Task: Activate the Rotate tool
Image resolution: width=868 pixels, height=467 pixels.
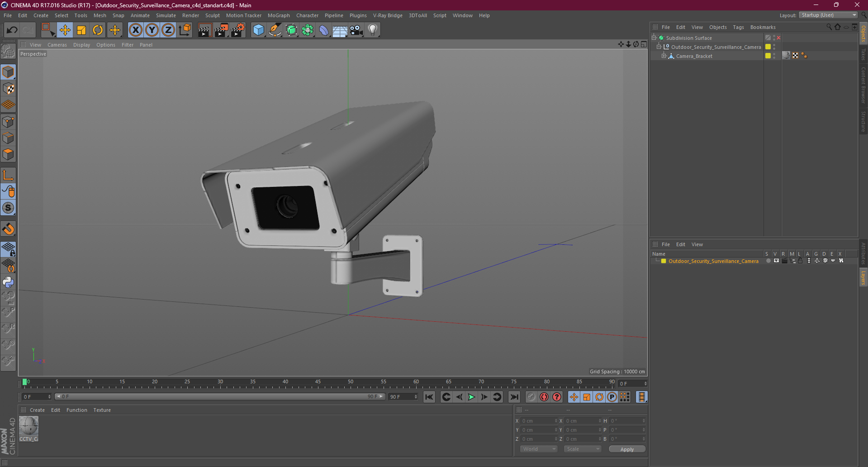Action: pyautogui.click(x=98, y=30)
